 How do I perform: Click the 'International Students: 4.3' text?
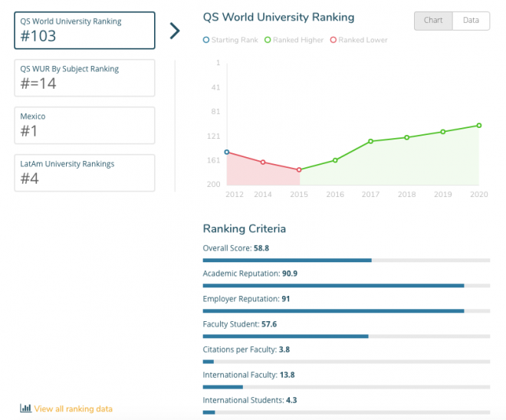(x=250, y=400)
